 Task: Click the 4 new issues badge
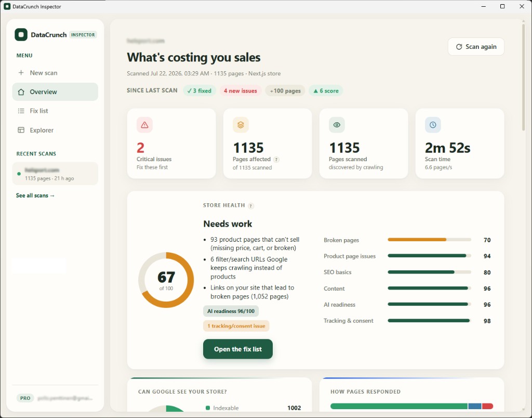[240, 90]
